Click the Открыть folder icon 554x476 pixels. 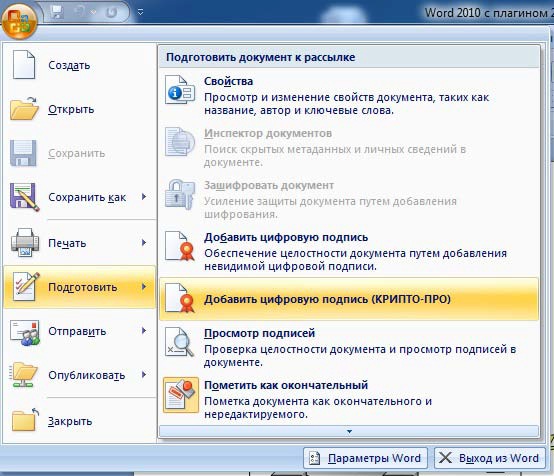24,109
